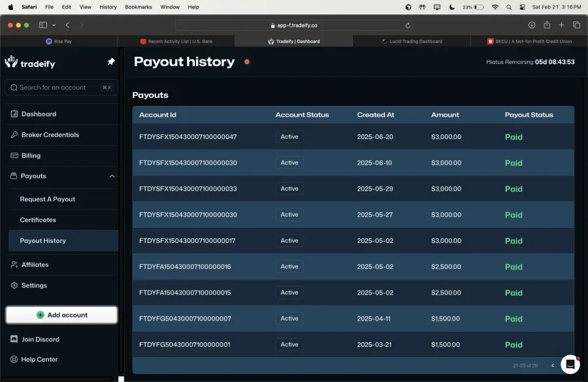588x382 pixels.
Task: Click Safari forward button
Action: click(x=82, y=25)
